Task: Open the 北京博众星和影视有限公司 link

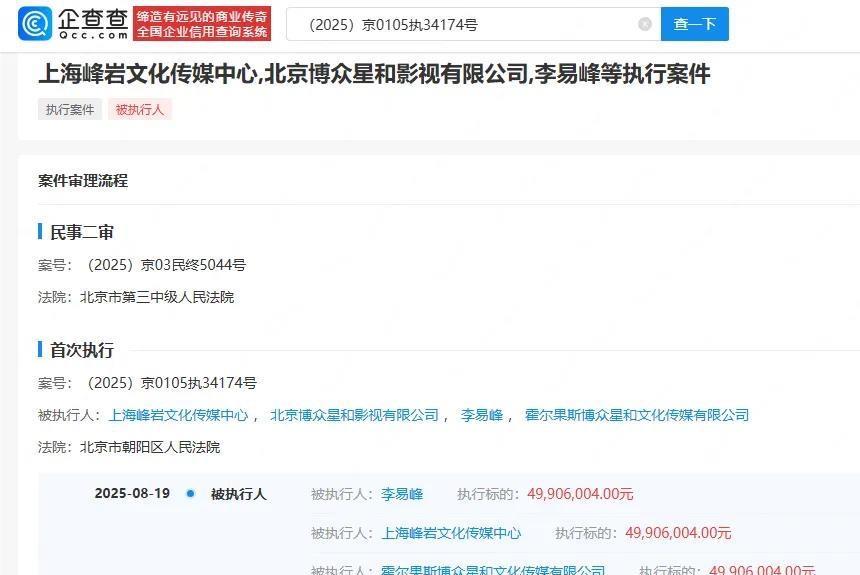Action: (354, 415)
